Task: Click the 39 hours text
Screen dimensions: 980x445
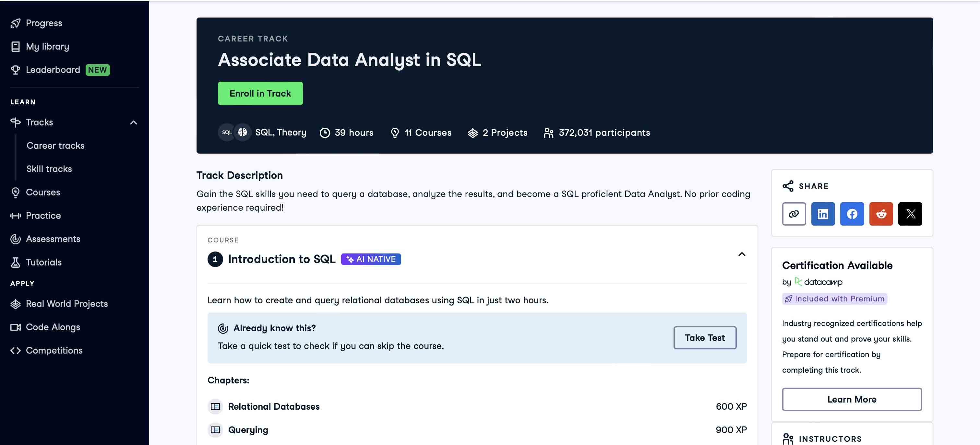Action: point(354,133)
